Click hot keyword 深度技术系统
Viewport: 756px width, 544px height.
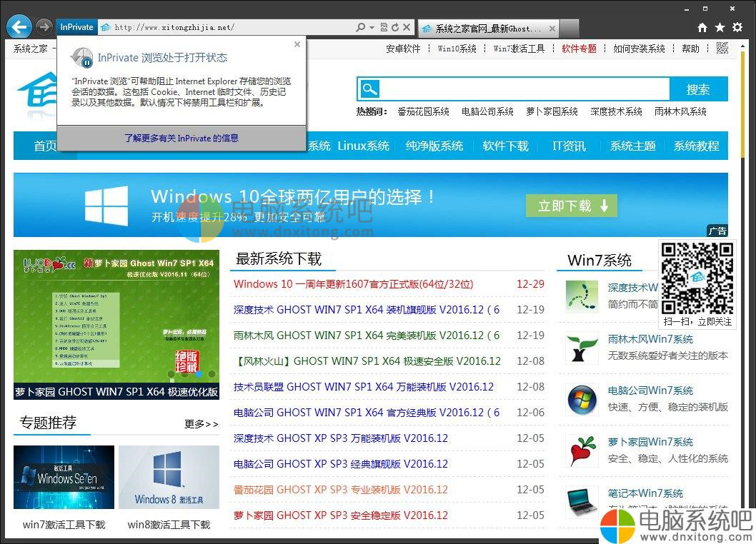pyautogui.click(x=616, y=112)
